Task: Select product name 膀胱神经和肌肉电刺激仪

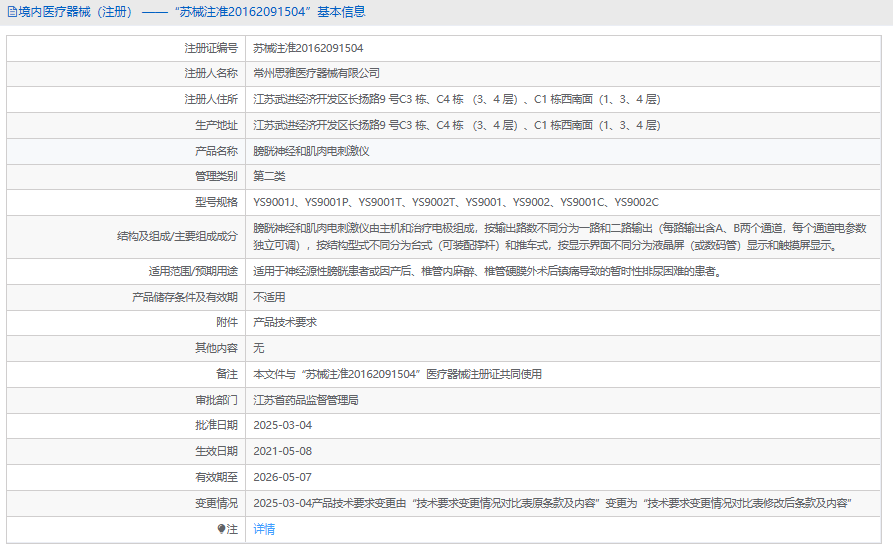Action: (312, 151)
